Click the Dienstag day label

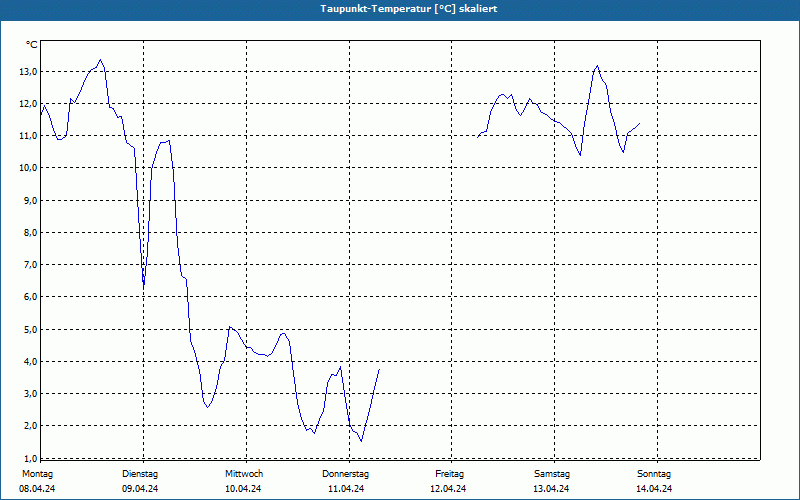[140, 474]
